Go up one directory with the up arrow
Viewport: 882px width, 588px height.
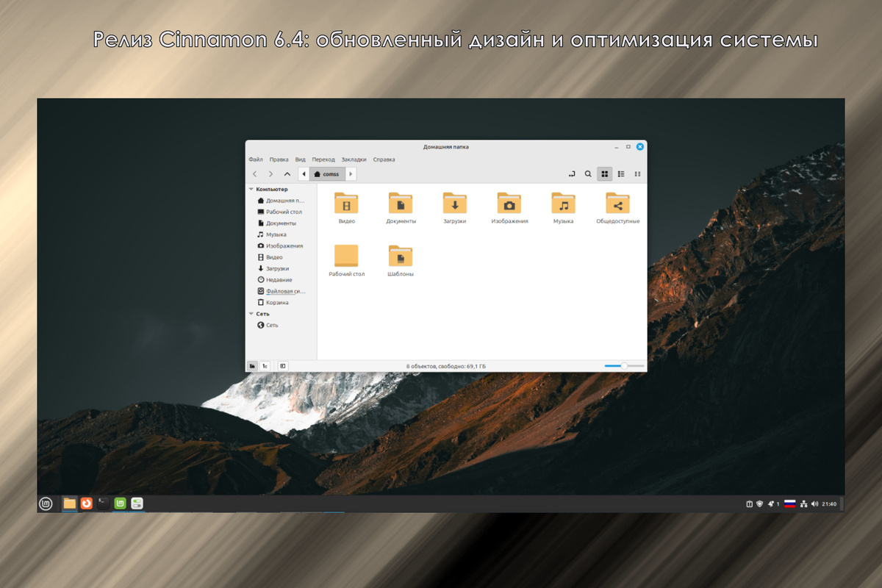point(286,173)
